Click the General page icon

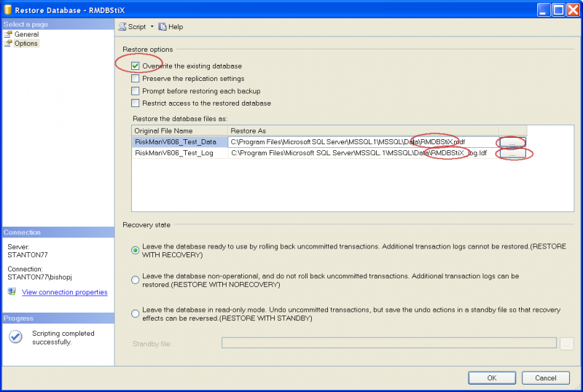coord(8,34)
